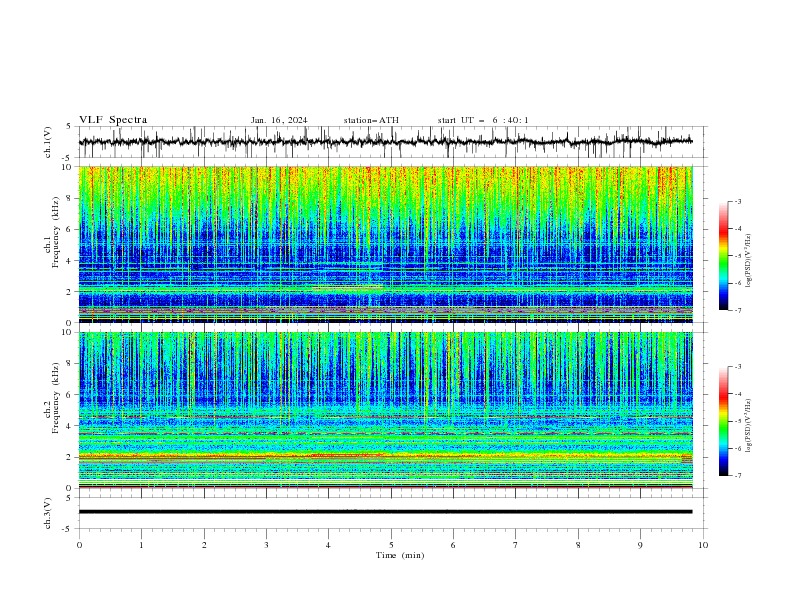The height and width of the screenshot is (612, 792).
Task: Click the ch.2 "Frequency (kHz)" axis label
Action: (x=56, y=398)
